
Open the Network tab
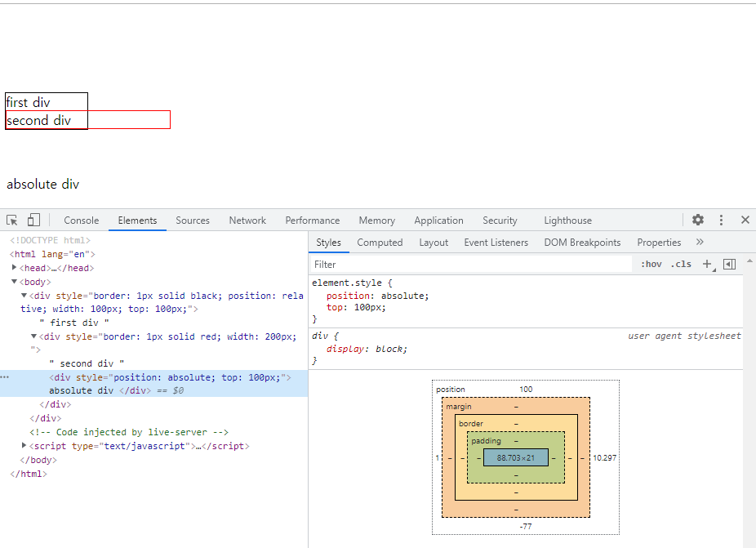coord(247,221)
